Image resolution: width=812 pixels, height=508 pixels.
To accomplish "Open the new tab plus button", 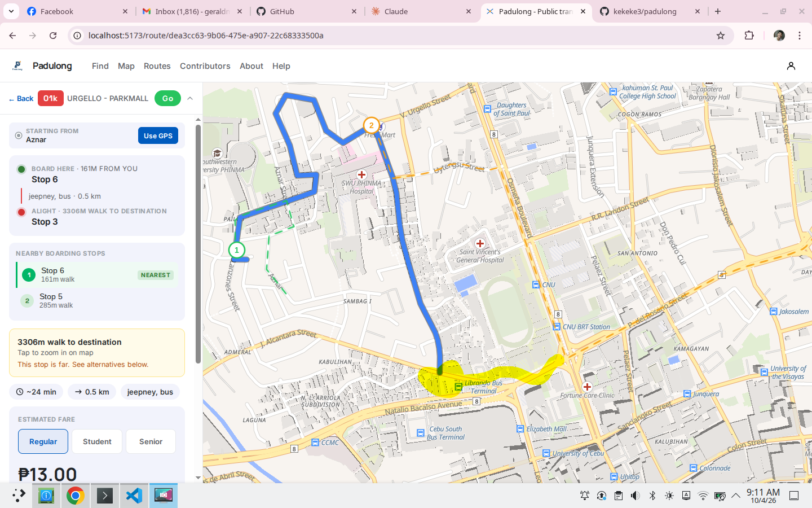I will pos(718,11).
